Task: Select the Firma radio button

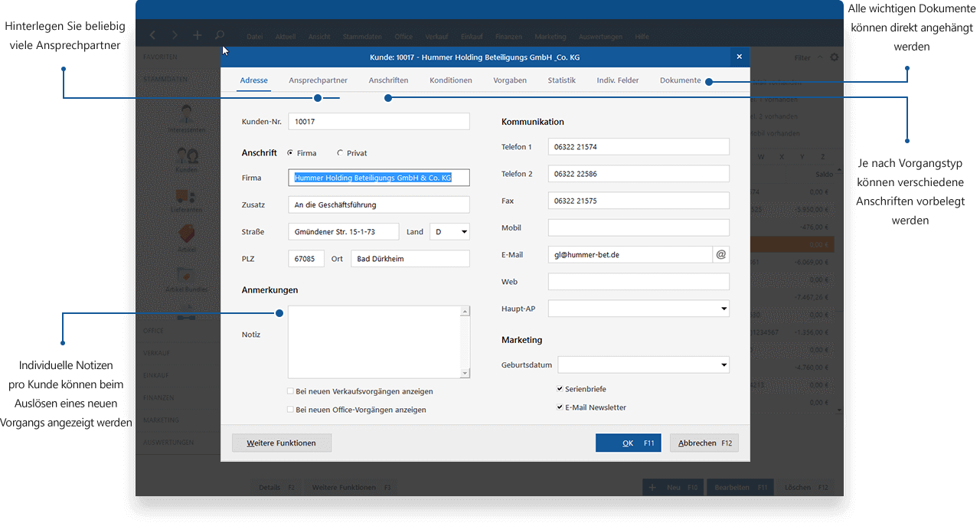Action: point(290,153)
